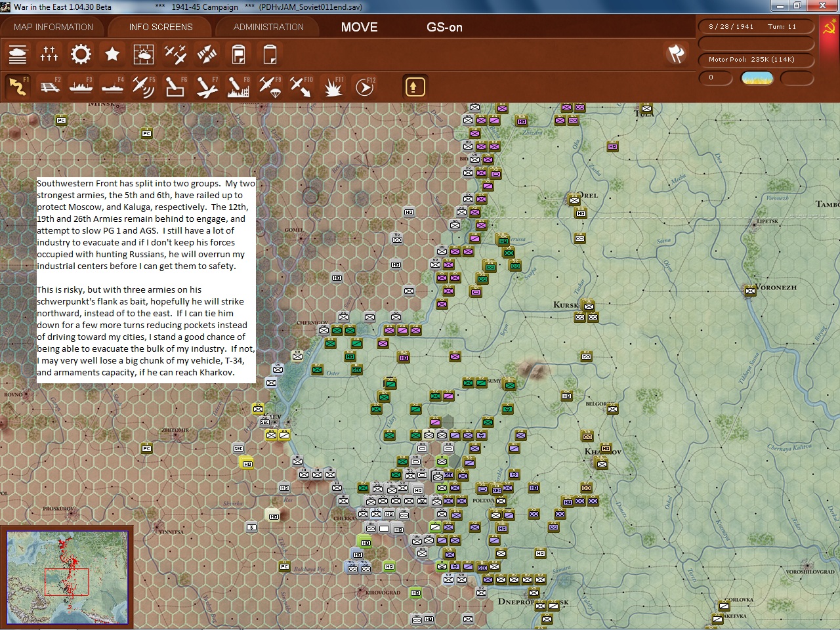
Task: Click the Gorlovka city label
Action: pyautogui.click(x=738, y=600)
